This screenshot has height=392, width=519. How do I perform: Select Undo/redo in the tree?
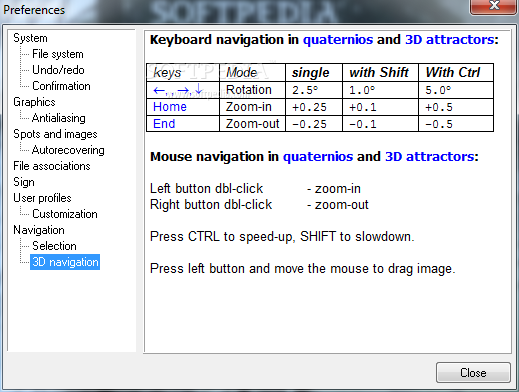[58, 70]
